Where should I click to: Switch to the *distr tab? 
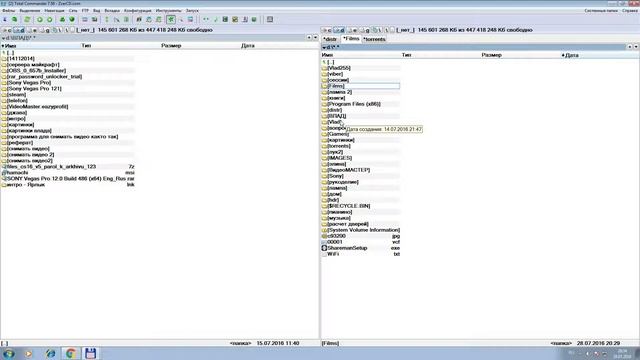click(331, 39)
